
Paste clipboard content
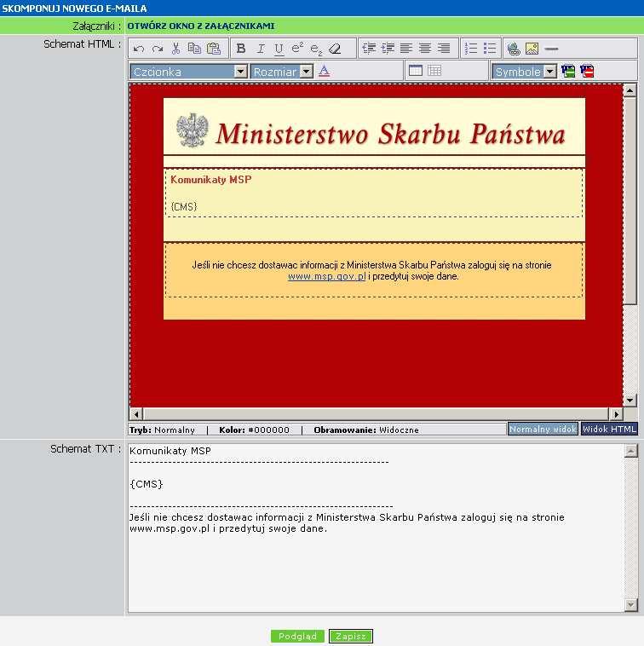click(x=213, y=49)
